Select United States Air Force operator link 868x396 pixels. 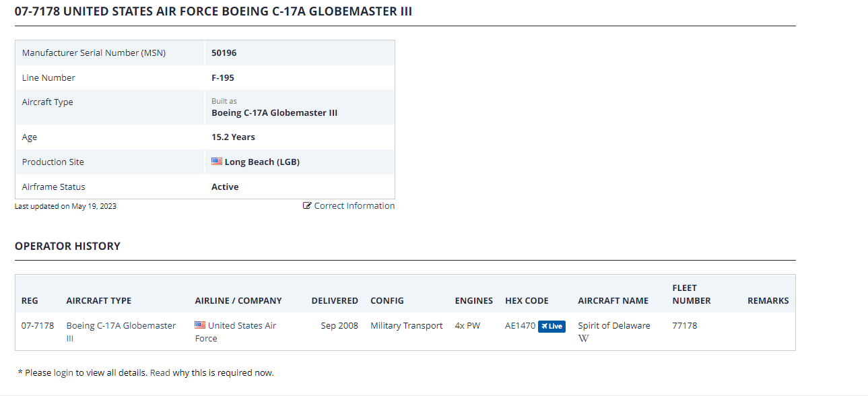click(x=236, y=332)
